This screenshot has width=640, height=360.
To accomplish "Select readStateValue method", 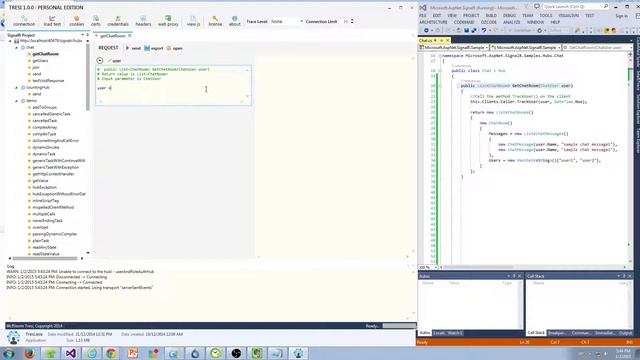I will (x=46, y=254).
